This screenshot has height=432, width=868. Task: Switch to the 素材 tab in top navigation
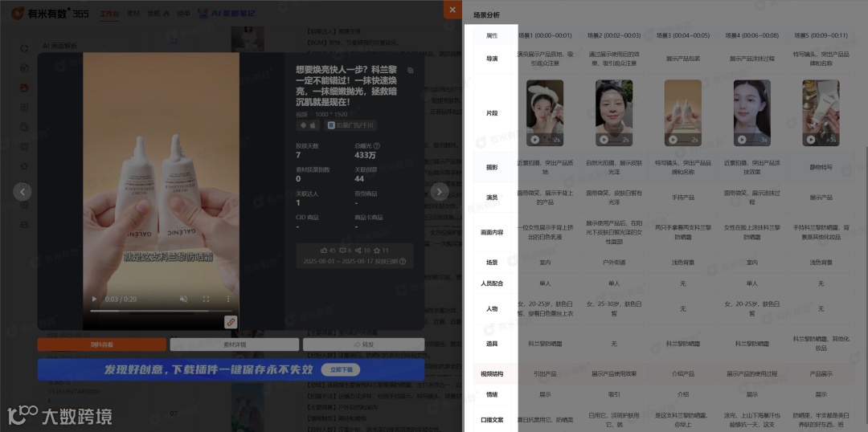click(133, 14)
